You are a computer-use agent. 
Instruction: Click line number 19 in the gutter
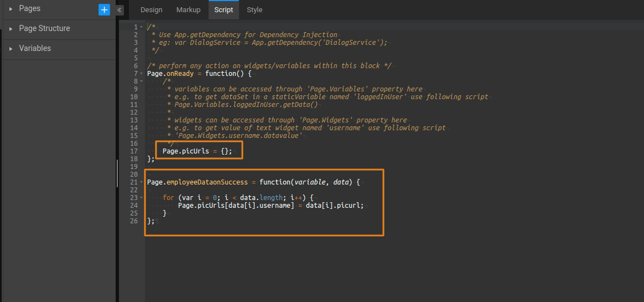point(133,167)
